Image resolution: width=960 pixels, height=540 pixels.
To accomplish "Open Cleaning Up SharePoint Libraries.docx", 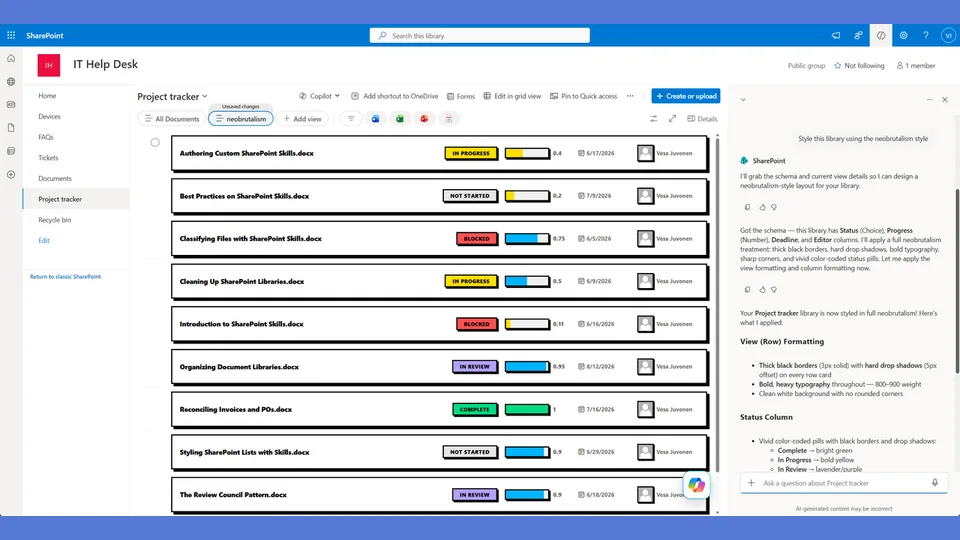I will (x=242, y=282).
